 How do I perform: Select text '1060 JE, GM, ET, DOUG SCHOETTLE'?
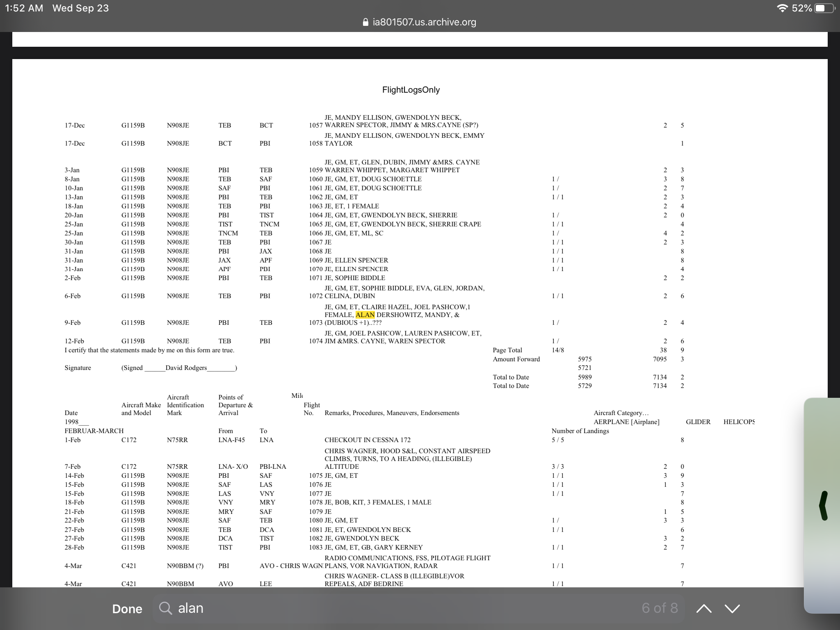(x=365, y=179)
